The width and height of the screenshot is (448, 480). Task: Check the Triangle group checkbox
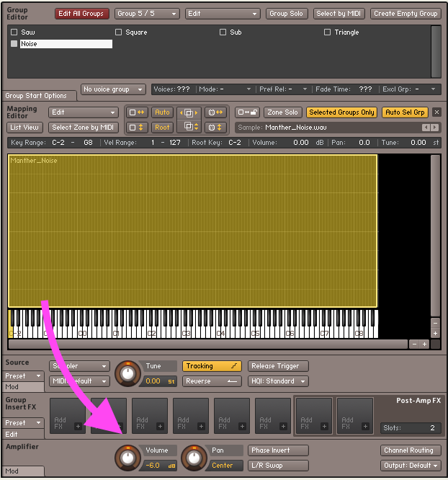pos(328,32)
